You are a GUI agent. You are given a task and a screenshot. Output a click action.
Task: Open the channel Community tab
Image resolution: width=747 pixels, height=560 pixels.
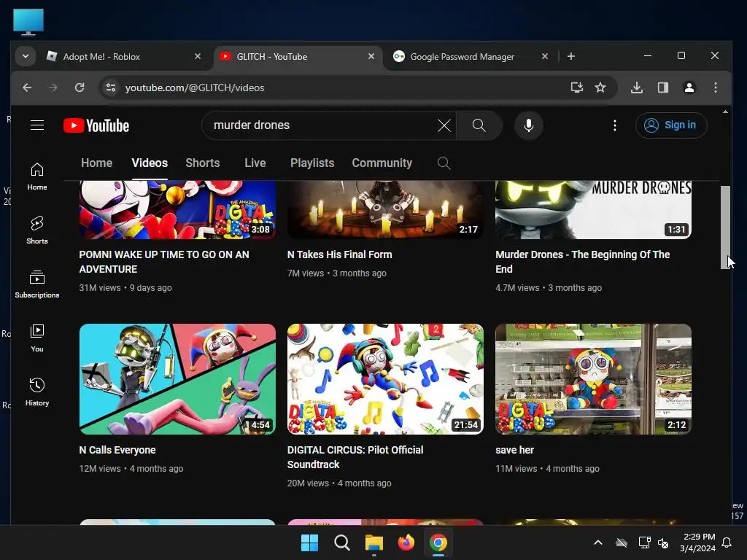click(382, 163)
